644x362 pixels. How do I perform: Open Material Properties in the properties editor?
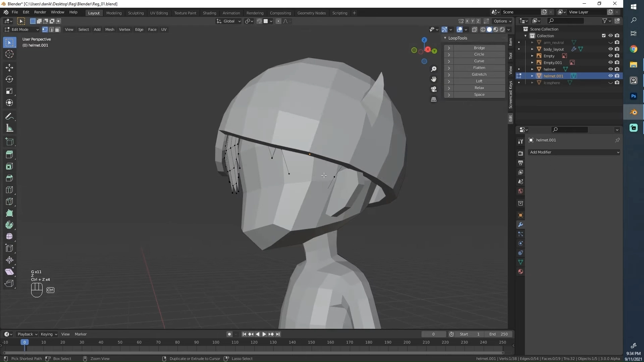520,271
